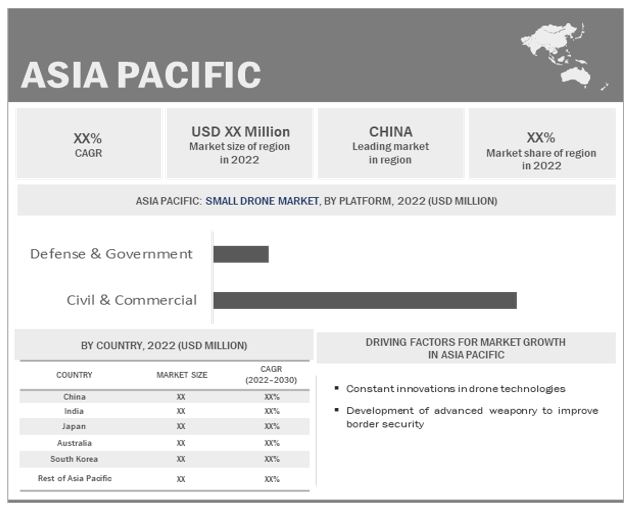Click the ASIA PACIFIC header title
The height and width of the screenshot is (512, 636).
pos(141,75)
